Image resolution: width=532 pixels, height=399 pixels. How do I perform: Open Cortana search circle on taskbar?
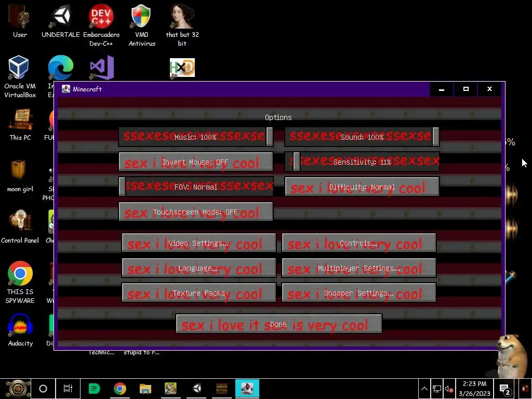tap(43, 389)
